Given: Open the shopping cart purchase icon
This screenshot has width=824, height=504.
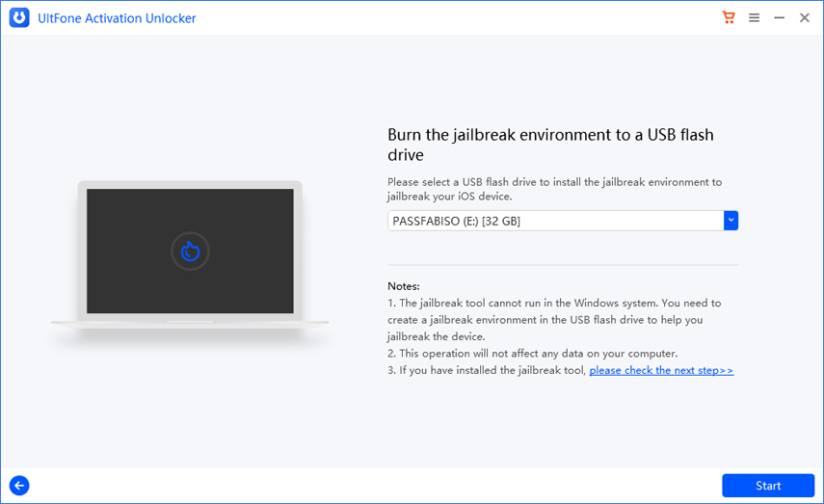Looking at the screenshot, I should pos(729,18).
